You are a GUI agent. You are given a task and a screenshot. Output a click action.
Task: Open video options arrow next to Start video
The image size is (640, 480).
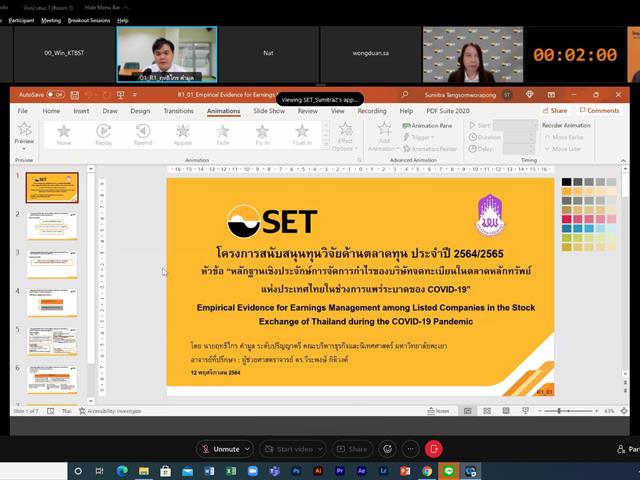(x=320, y=449)
